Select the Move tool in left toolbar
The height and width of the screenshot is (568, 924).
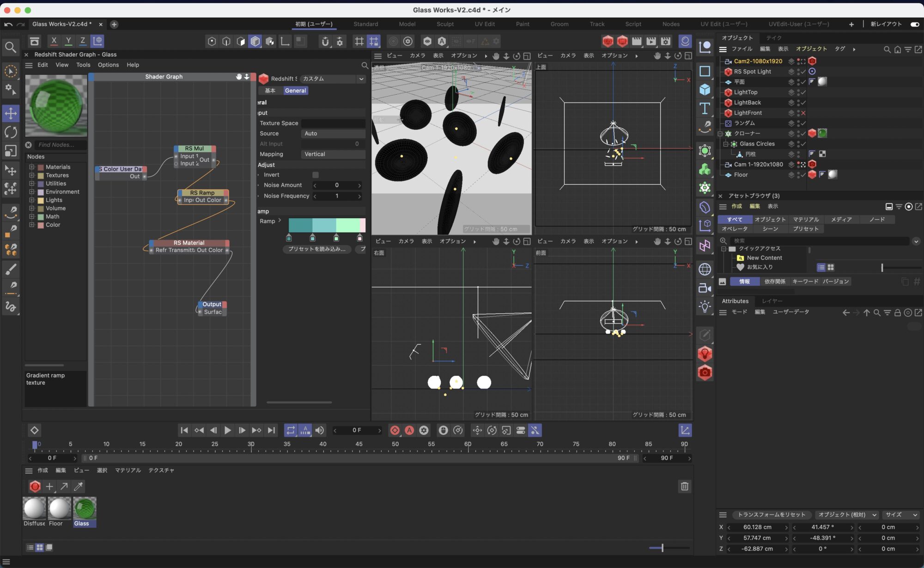click(11, 113)
